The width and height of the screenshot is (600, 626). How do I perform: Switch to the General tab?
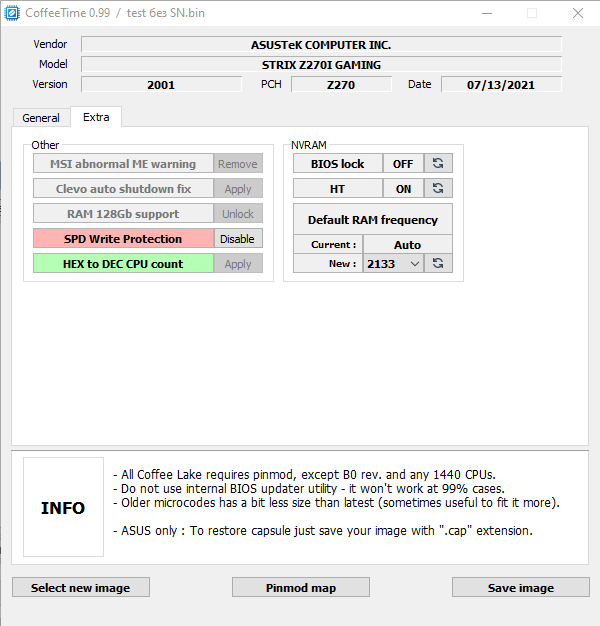click(x=41, y=118)
